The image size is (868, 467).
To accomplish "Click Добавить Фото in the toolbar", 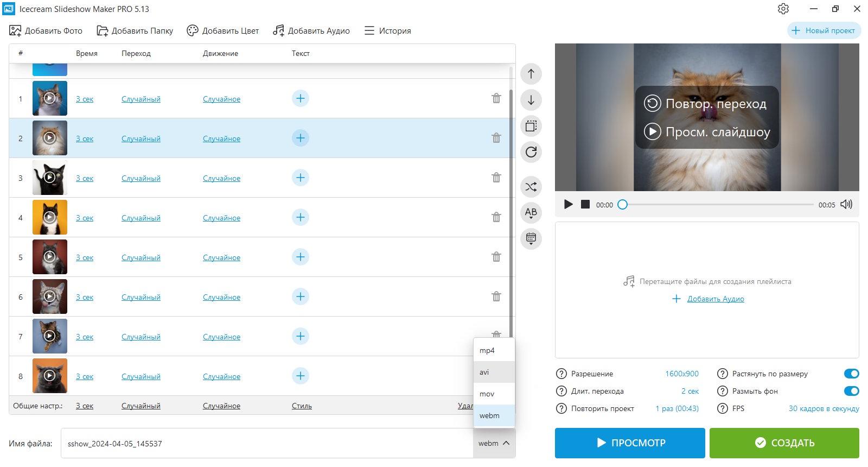I will pos(46,31).
